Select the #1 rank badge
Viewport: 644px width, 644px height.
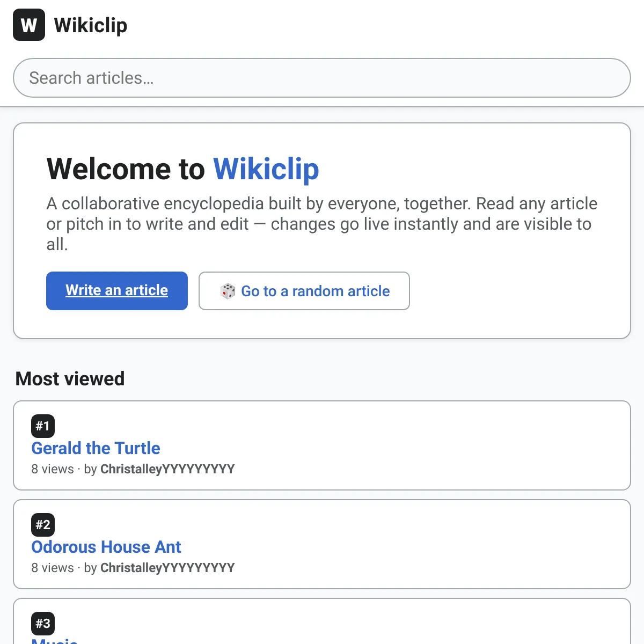pyautogui.click(x=43, y=426)
